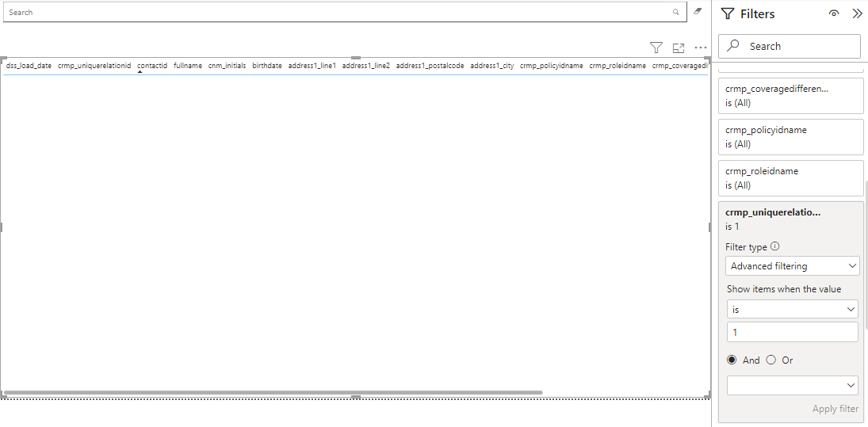Click the search magnifier icon in slicer
Viewport: 868px width, 427px height.
[676, 12]
